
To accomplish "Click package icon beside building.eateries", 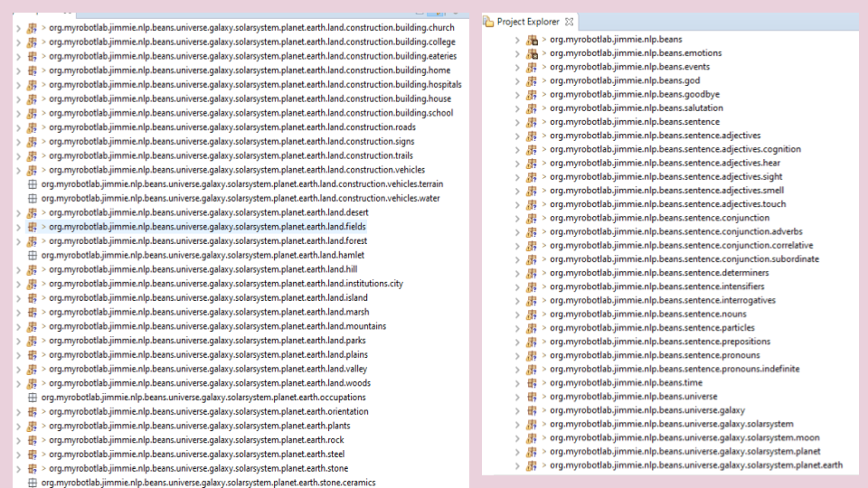I will (x=33, y=56).
